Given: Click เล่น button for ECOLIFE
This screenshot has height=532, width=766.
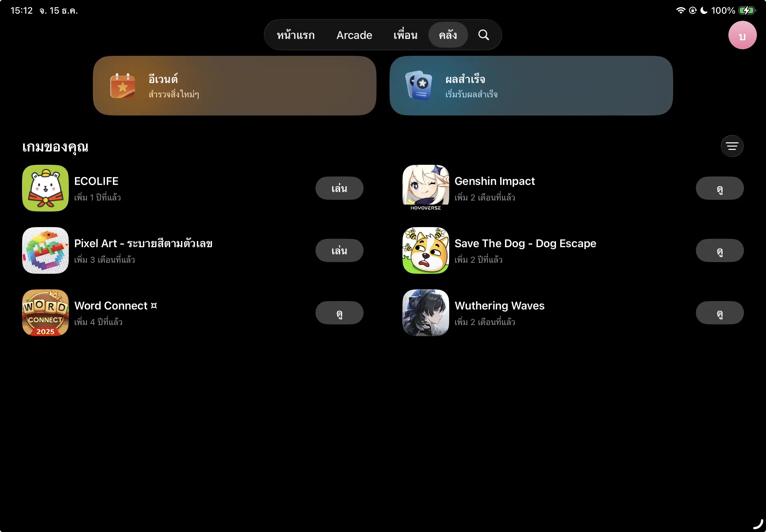Looking at the screenshot, I should click(339, 188).
